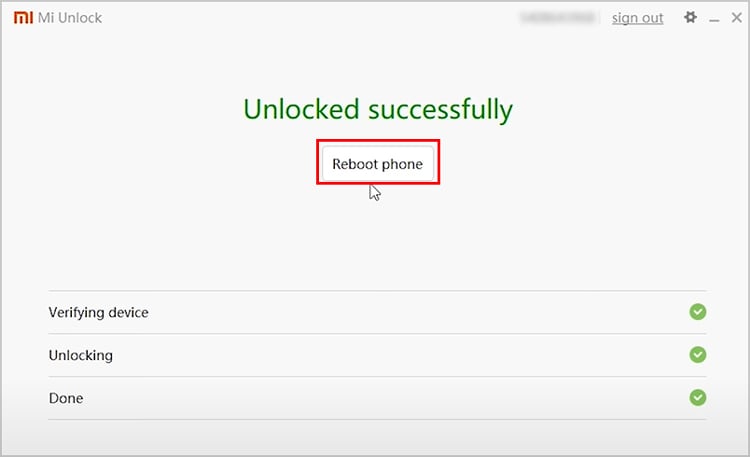Open settings via the gear icon

pyautogui.click(x=690, y=18)
